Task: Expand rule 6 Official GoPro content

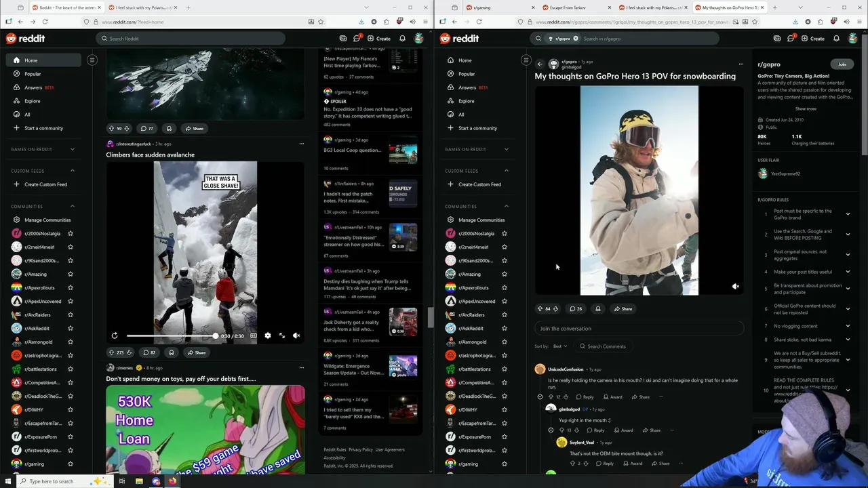Action: tap(848, 309)
